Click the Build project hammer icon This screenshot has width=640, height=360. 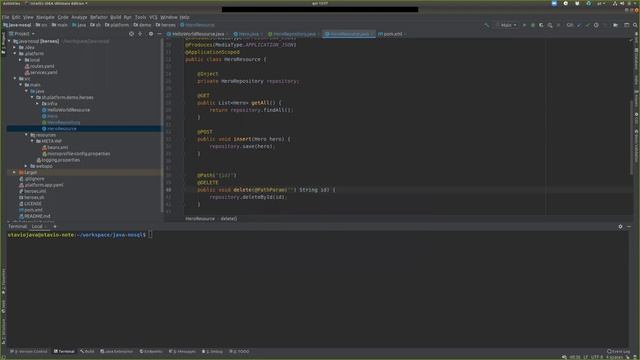tap(487, 25)
